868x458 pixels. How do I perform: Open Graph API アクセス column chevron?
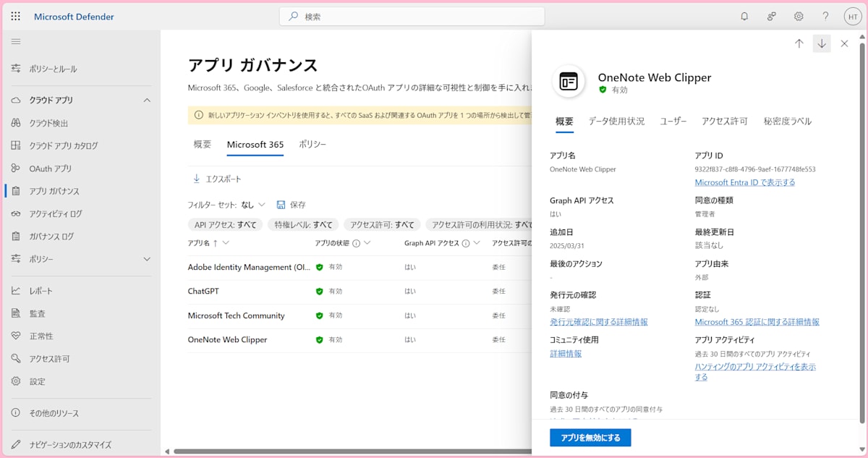click(477, 243)
